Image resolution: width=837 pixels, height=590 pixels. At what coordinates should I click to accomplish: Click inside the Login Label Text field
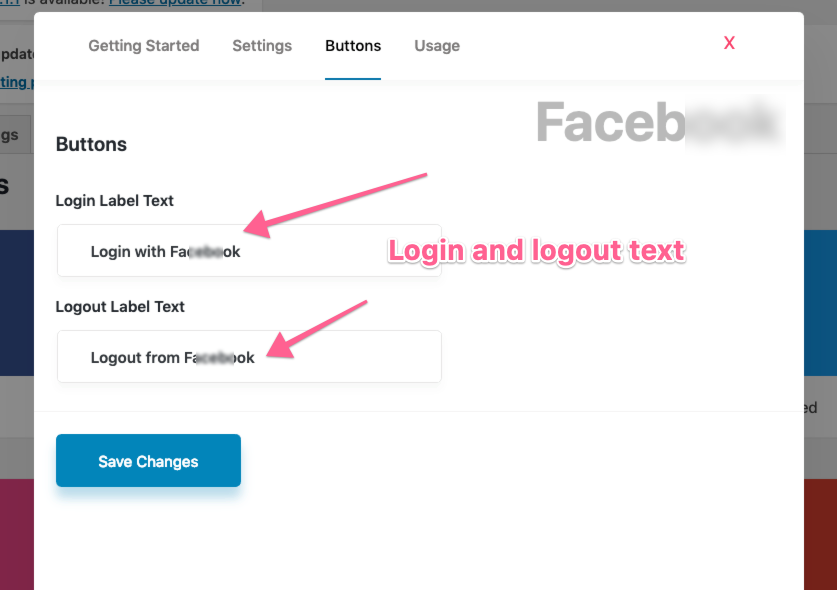pyautogui.click(x=249, y=251)
